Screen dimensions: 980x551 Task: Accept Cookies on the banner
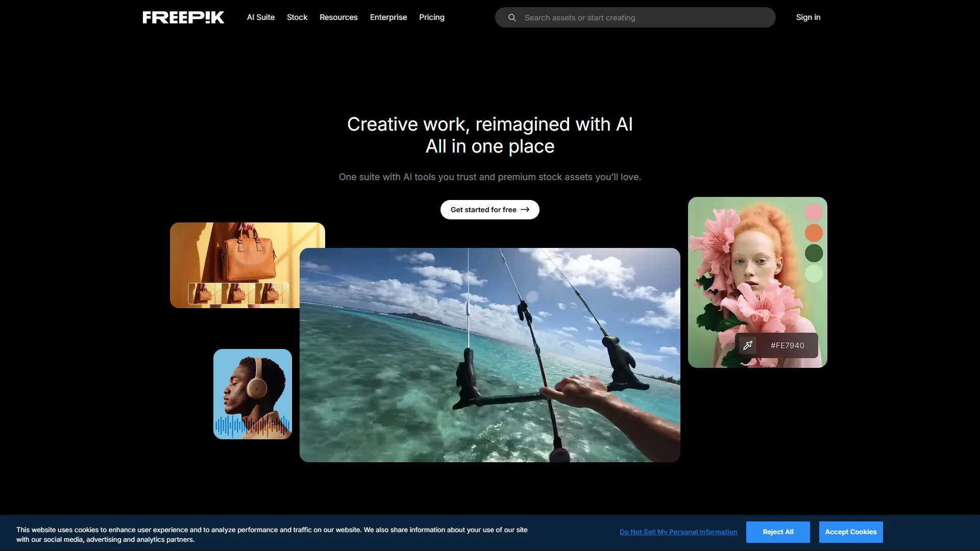coord(850,532)
